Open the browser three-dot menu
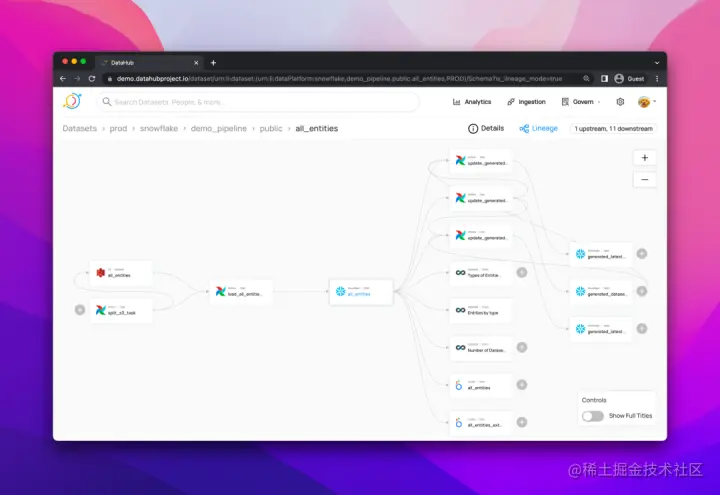This screenshot has height=495, width=720. click(657, 79)
